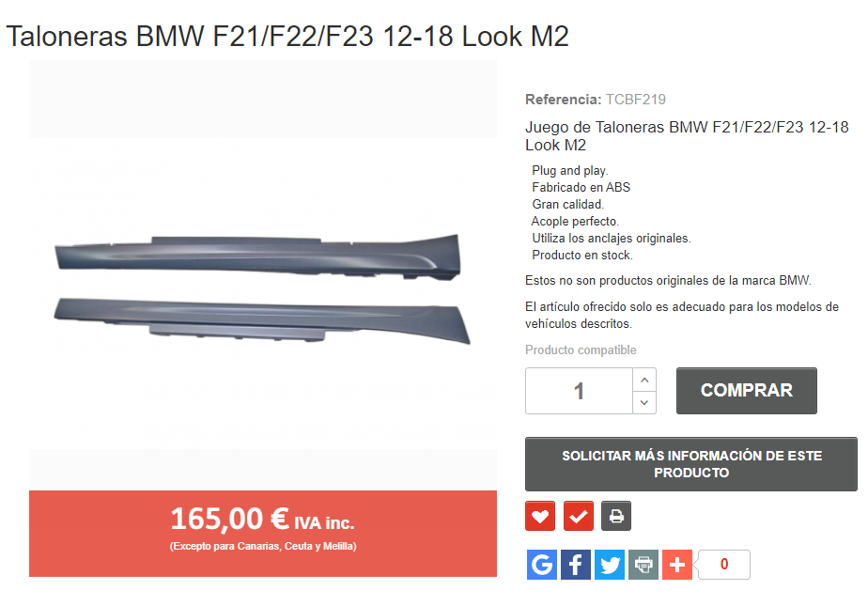Click the red checkmark compare icon
Screen dimensions: 868x606
click(579, 516)
